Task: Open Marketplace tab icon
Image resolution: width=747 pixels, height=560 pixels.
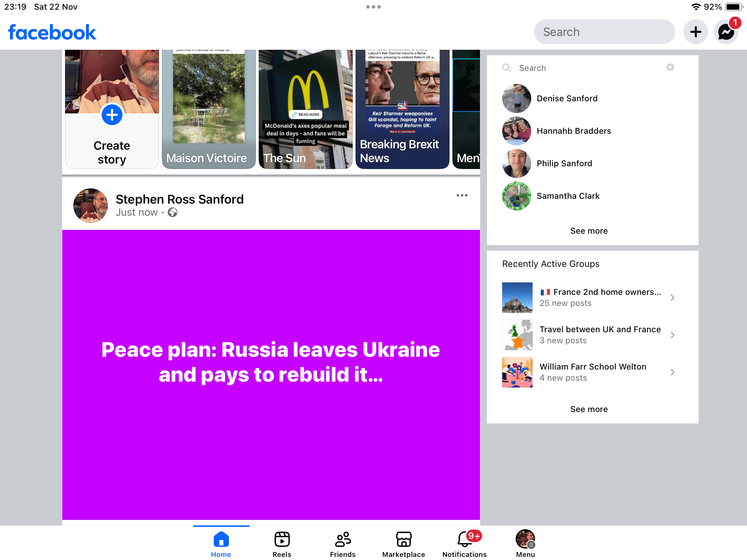Action: pyautogui.click(x=404, y=540)
